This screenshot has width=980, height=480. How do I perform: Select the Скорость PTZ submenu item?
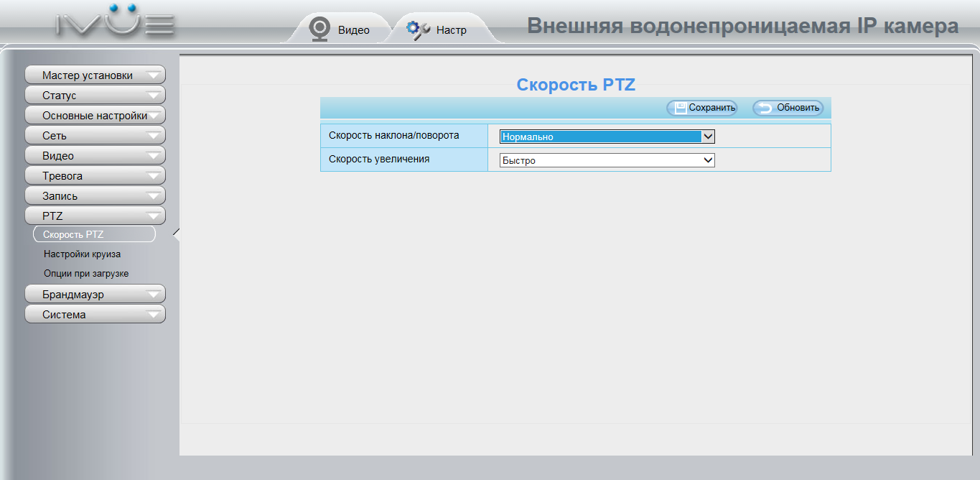[94, 234]
